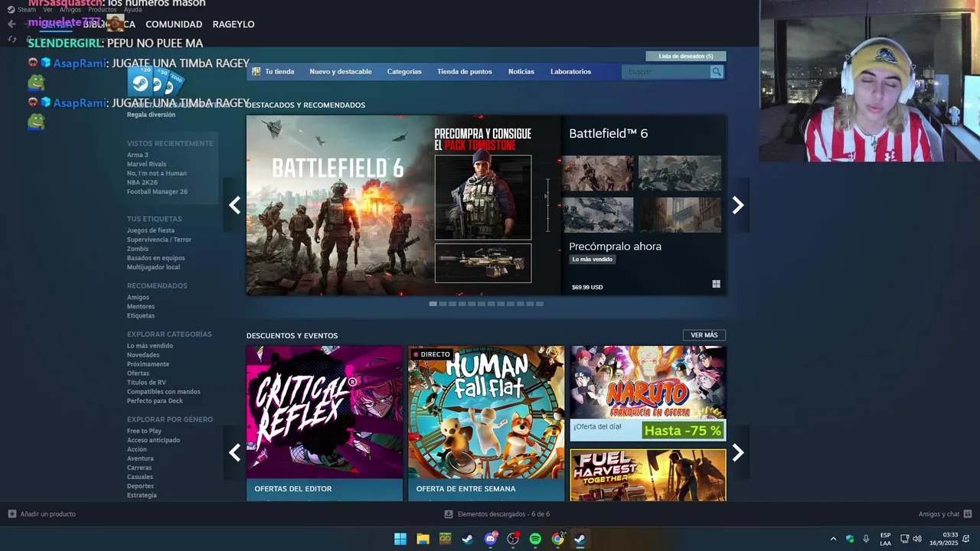The image size is (980, 551).
Task: Open Arma 3 from recently viewed
Action: tap(138, 155)
